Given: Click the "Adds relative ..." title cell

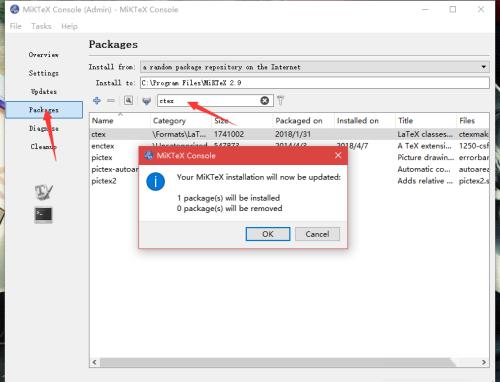Looking at the screenshot, I should 425,181.
